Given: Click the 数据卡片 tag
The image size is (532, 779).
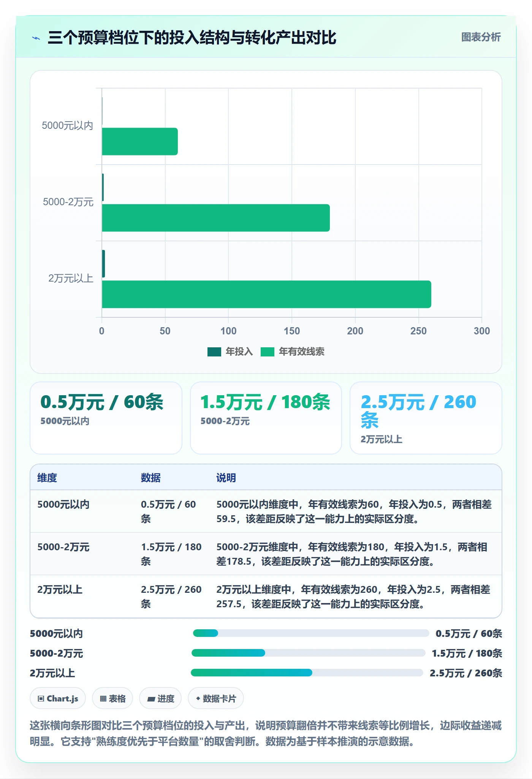Looking at the screenshot, I should pyautogui.click(x=216, y=698).
